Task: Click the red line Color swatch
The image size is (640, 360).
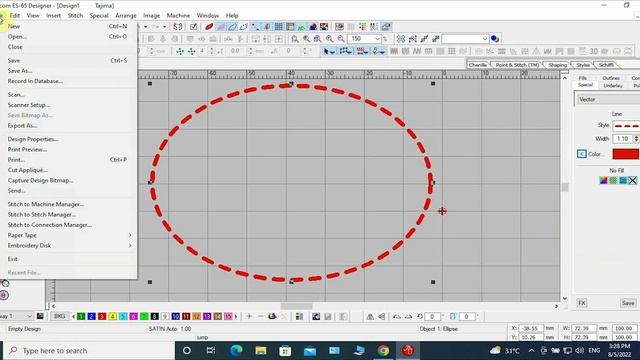Action: [x=625, y=154]
